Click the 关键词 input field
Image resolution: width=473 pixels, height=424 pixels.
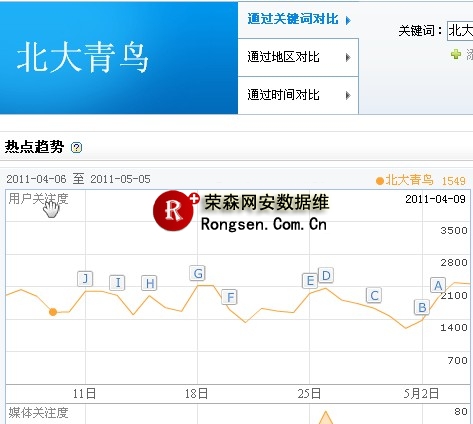coord(460,31)
